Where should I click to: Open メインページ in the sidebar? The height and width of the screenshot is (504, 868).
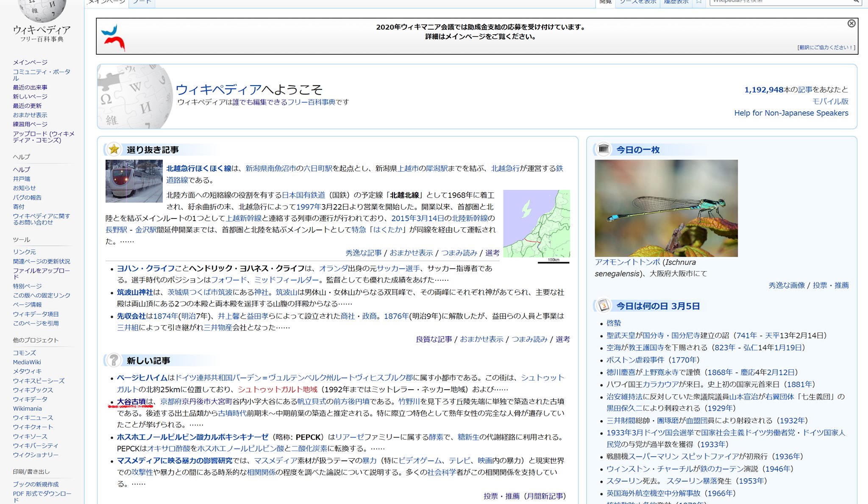pyautogui.click(x=30, y=62)
